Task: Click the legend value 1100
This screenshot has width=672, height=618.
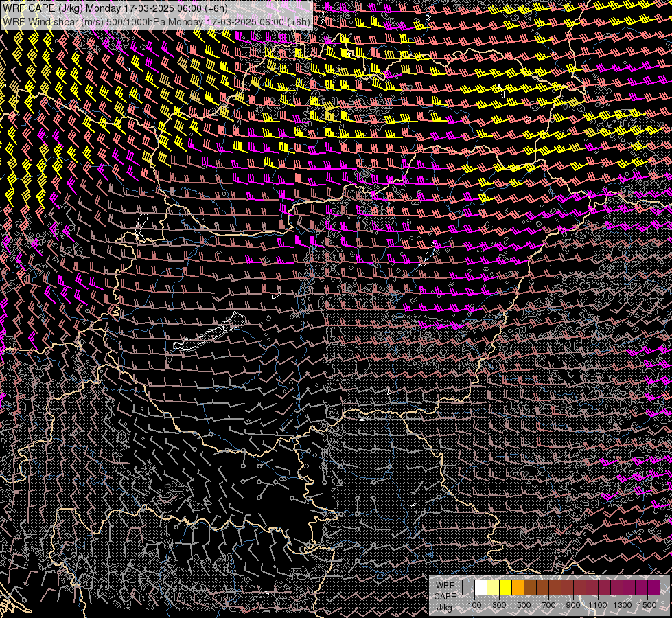Action: pyautogui.click(x=597, y=605)
